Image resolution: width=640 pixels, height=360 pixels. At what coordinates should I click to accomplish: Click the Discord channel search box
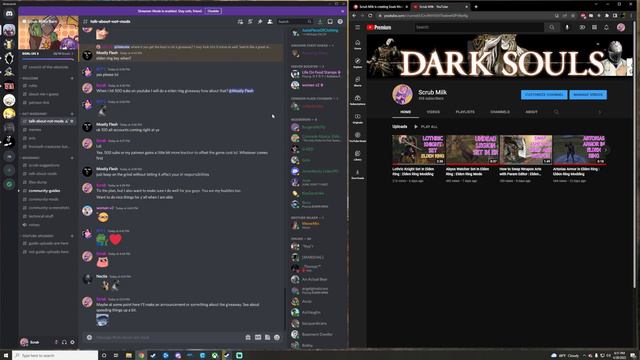[x=295, y=22]
